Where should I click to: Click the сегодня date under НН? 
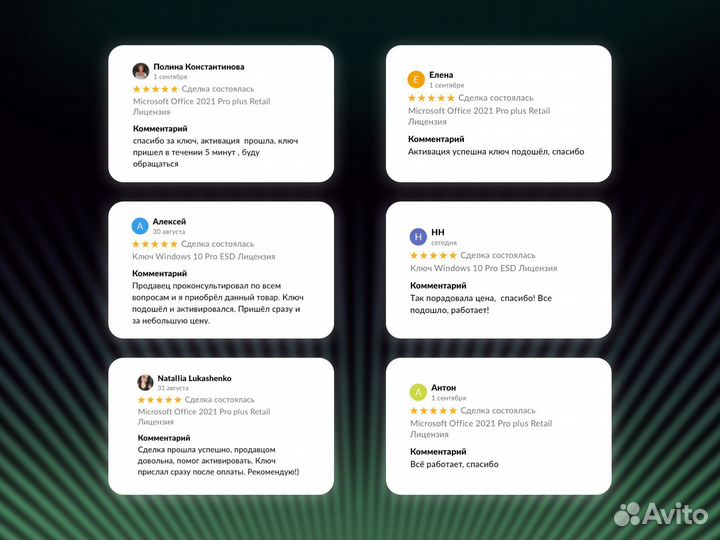444,243
